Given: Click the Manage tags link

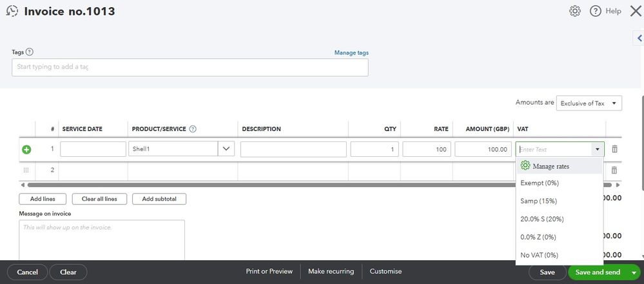Looking at the screenshot, I should point(351,53).
